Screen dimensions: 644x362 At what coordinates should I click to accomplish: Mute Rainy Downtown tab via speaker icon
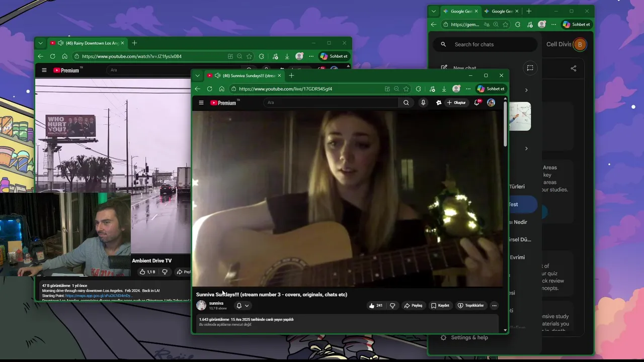(x=61, y=43)
